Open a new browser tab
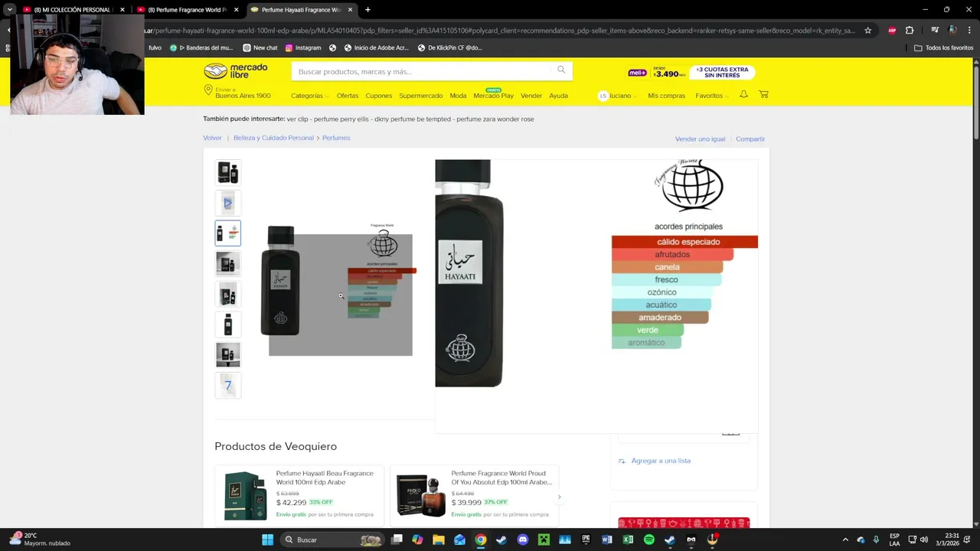The height and width of the screenshot is (551, 980). coord(367,10)
